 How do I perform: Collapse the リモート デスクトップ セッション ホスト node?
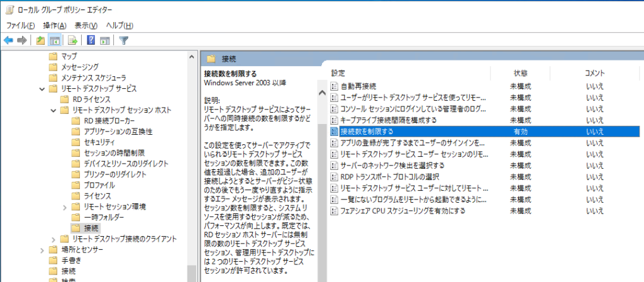tap(53, 110)
